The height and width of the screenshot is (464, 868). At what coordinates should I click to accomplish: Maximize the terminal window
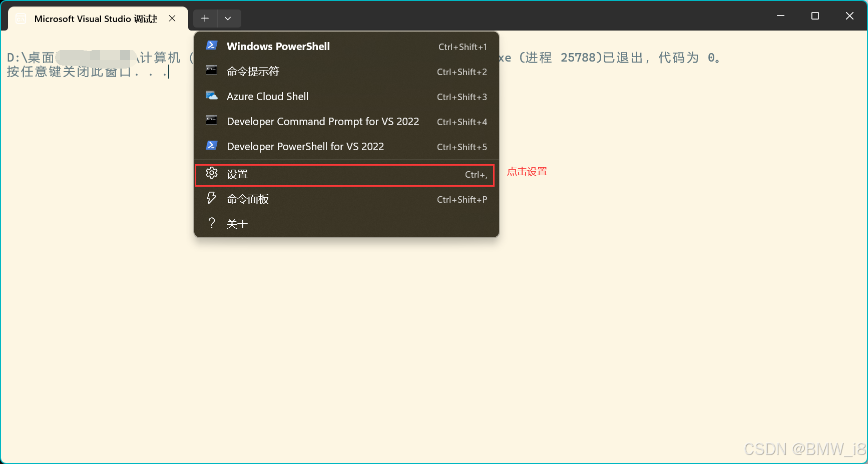pos(815,16)
